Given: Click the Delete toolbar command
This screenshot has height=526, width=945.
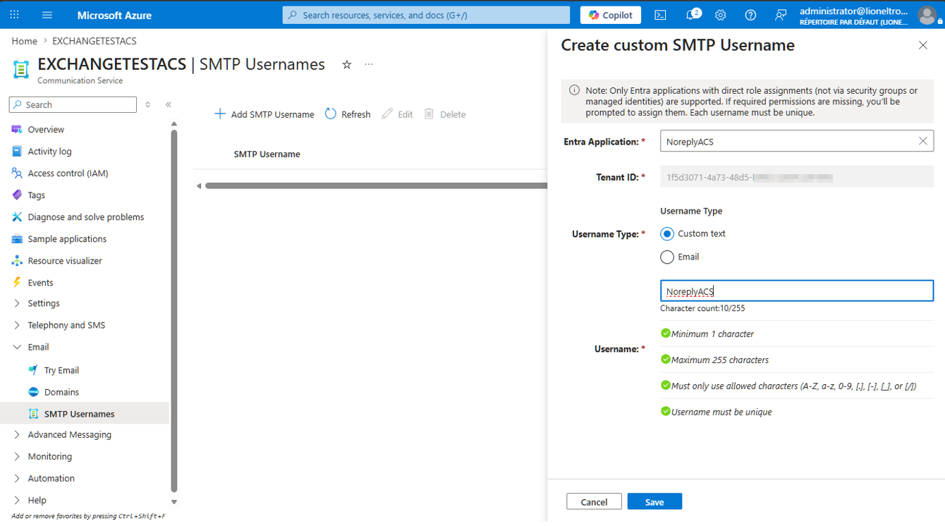Looking at the screenshot, I should point(445,114).
